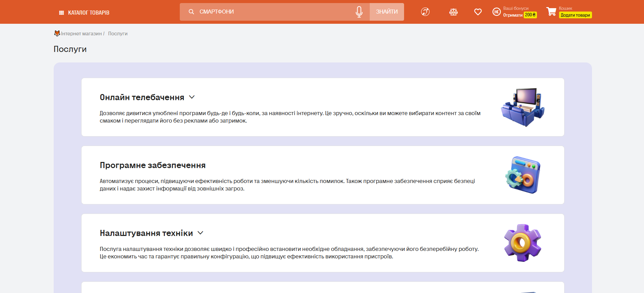The width and height of the screenshot is (644, 293).
Task: Click the Послуги breadcrumb item
Action: coord(118,34)
